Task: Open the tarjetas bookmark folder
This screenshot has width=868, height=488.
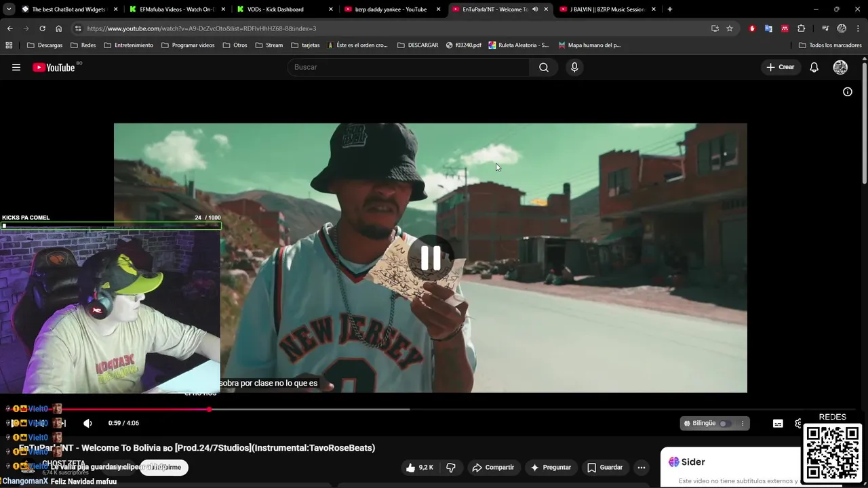Action: pos(305,45)
